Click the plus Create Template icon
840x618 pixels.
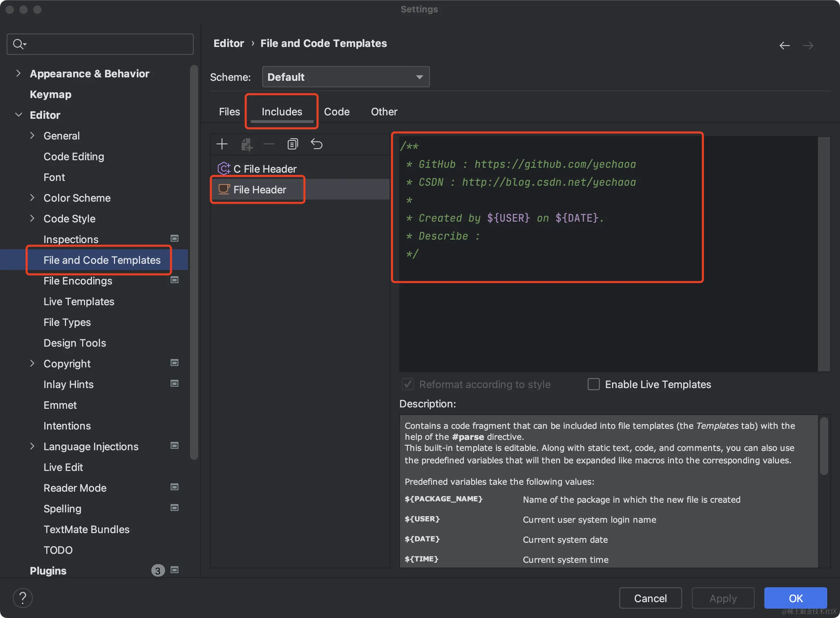pos(222,144)
